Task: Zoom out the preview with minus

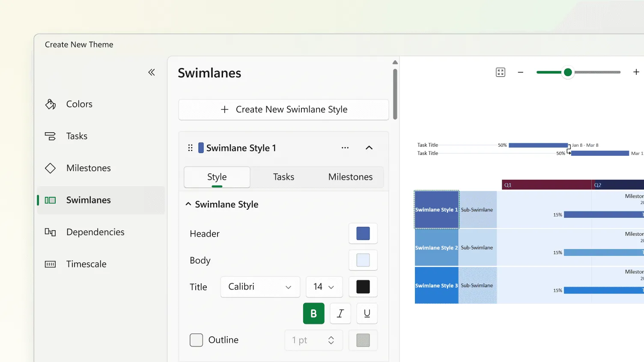Action: pos(521,72)
